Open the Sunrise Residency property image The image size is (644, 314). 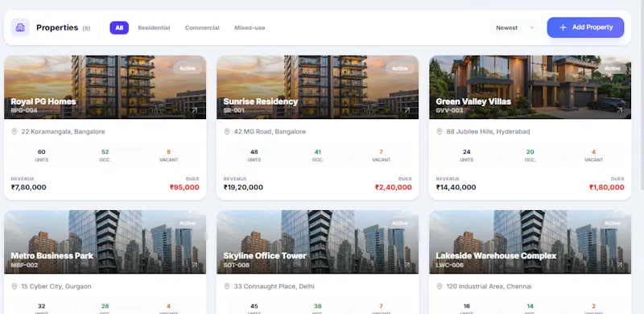click(x=317, y=87)
